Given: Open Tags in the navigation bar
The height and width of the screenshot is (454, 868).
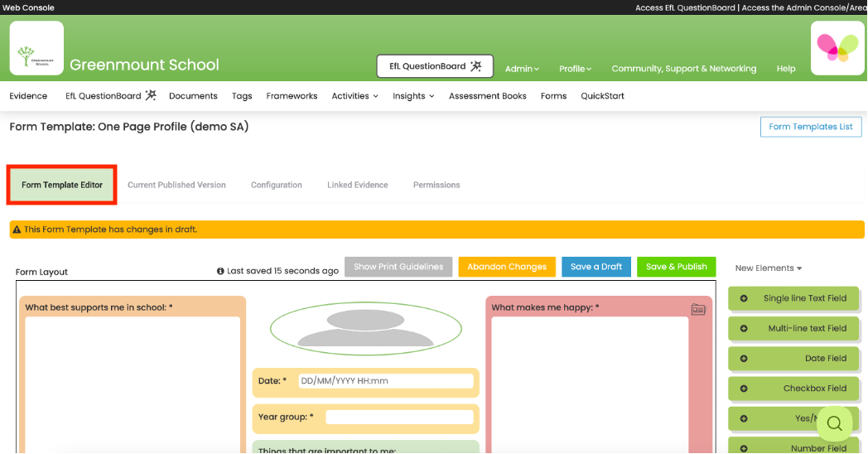Looking at the screenshot, I should coord(242,96).
